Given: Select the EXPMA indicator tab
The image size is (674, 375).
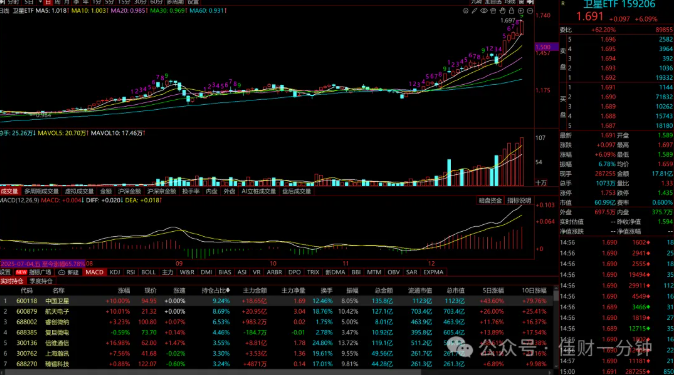Looking at the screenshot, I should pos(433,272).
